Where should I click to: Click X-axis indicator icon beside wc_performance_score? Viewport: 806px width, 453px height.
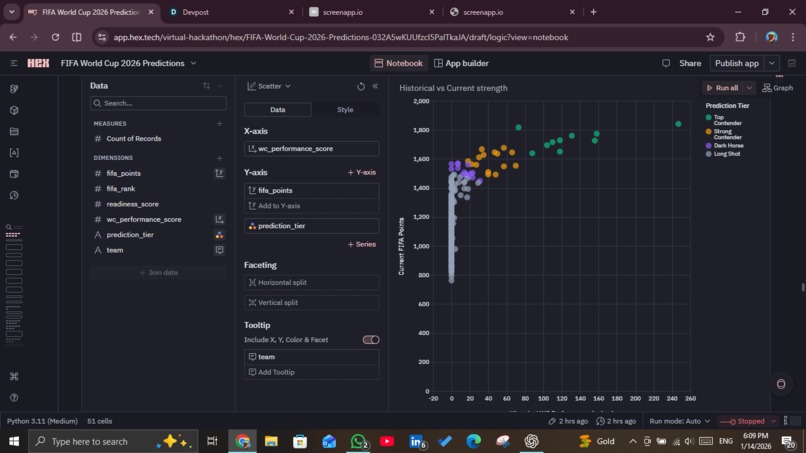tap(219, 220)
